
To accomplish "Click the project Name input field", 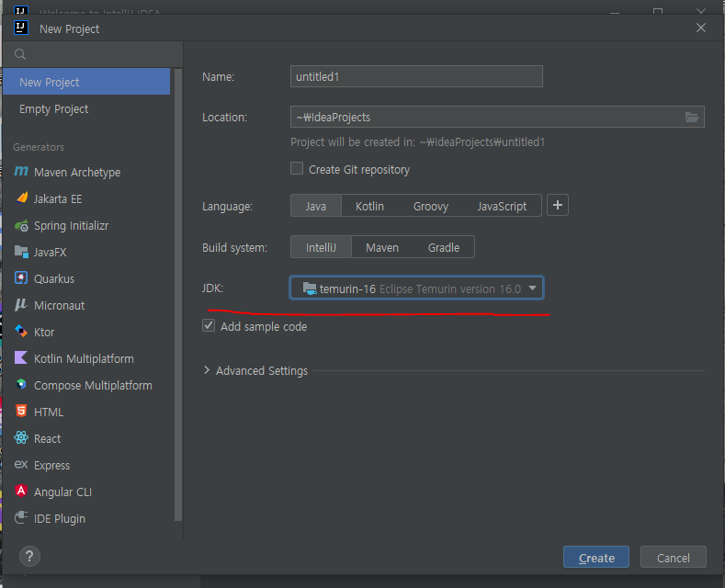I will 416,76.
